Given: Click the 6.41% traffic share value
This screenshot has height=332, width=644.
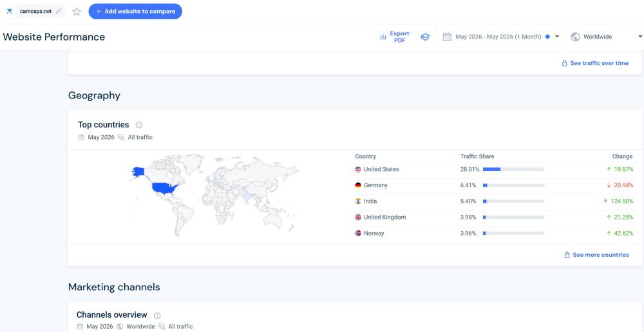Looking at the screenshot, I should click(468, 185).
